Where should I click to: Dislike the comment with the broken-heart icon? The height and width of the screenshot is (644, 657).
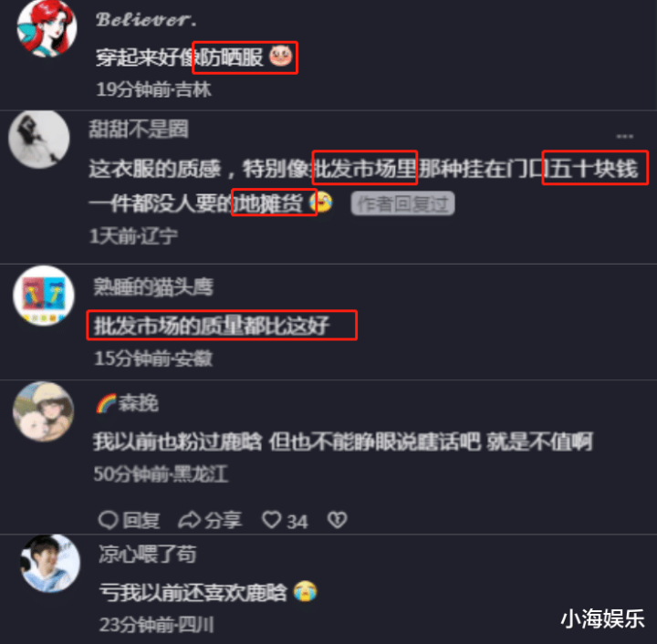(x=338, y=520)
